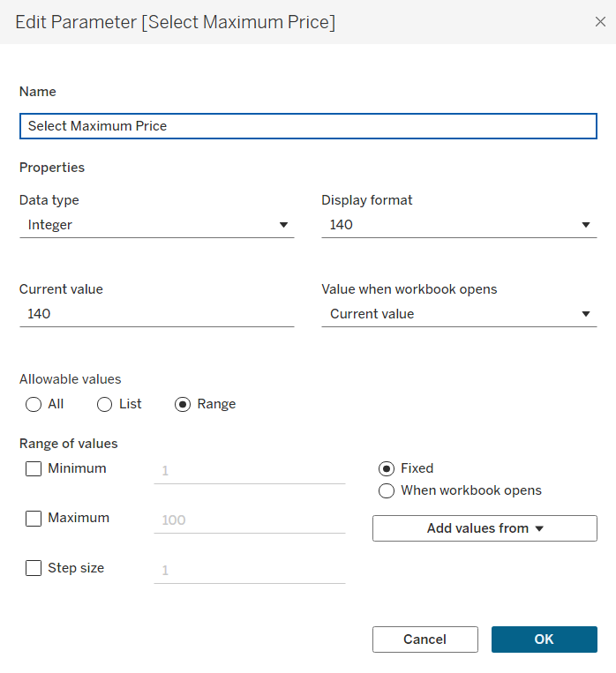616x673 pixels.
Task: Click the Maximum value field
Action: coord(249,520)
